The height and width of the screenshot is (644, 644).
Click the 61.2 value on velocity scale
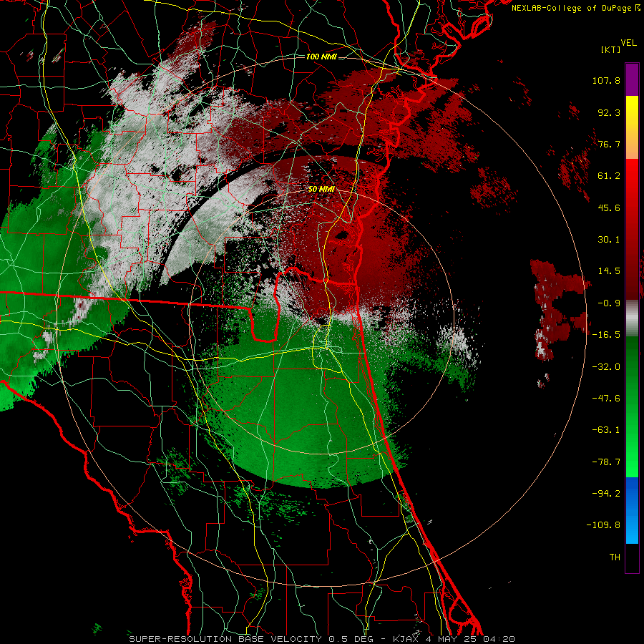tap(609, 176)
